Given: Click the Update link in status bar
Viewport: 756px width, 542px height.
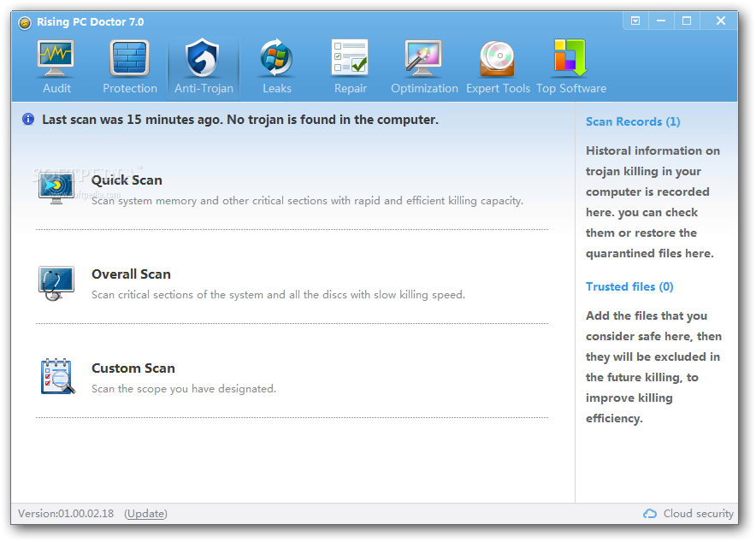Looking at the screenshot, I should pos(145,514).
